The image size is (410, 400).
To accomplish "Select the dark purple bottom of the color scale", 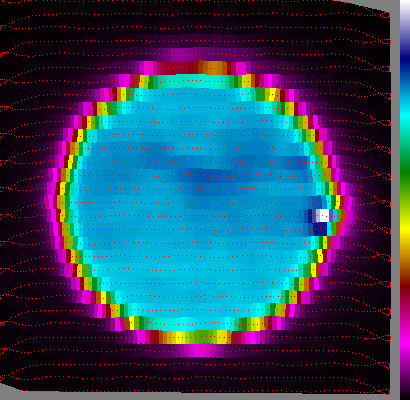I will 405,383.
